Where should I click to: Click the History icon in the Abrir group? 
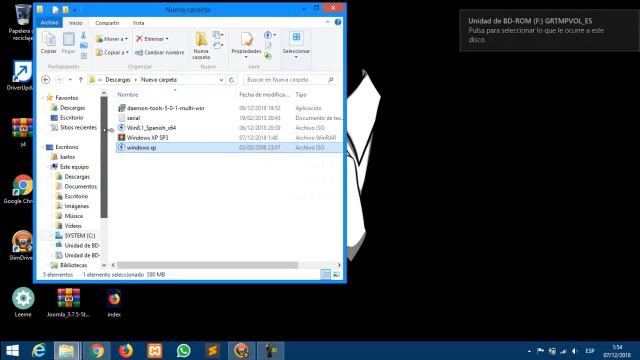point(268,56)
